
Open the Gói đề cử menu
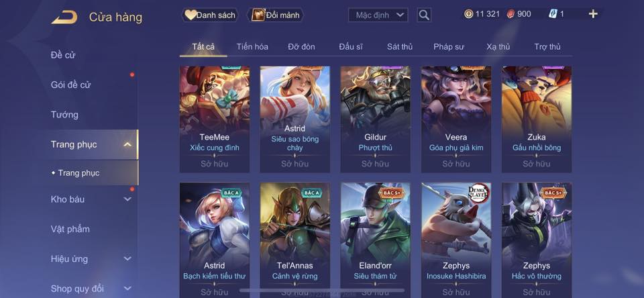(70, 85)
